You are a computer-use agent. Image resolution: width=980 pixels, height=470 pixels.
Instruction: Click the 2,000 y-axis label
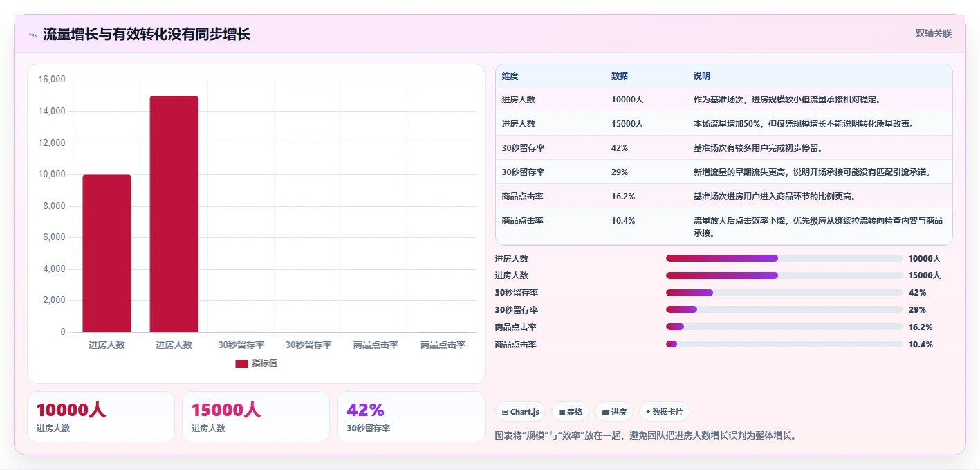(54, 300)
